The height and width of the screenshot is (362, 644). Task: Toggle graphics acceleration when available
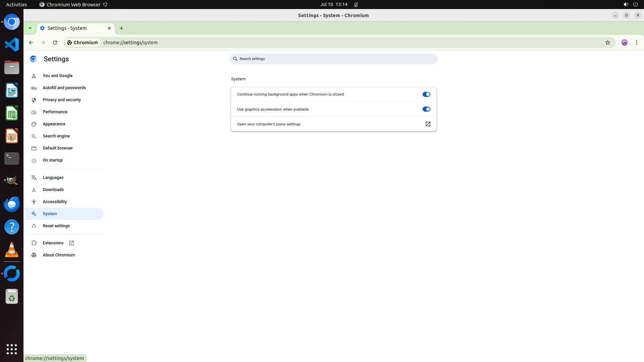coord(426,109)
